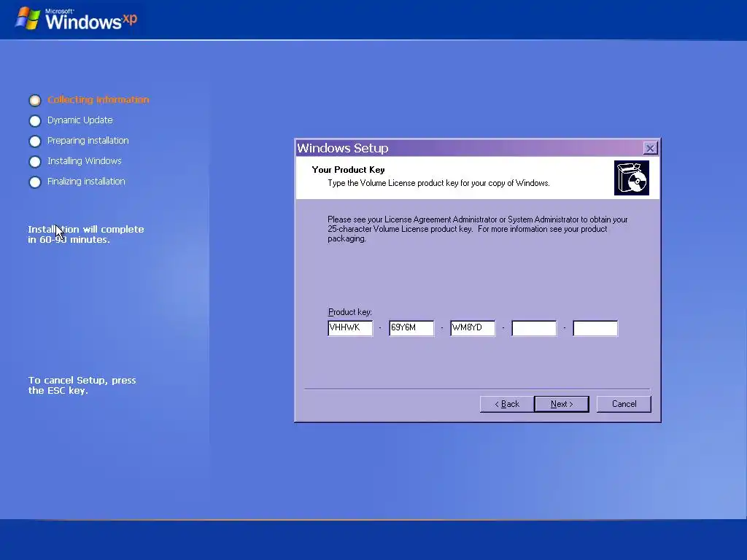Screen dimensions: 747x560
Task: Click the Finalizing installation step bullet
Action: pos(35,182)
